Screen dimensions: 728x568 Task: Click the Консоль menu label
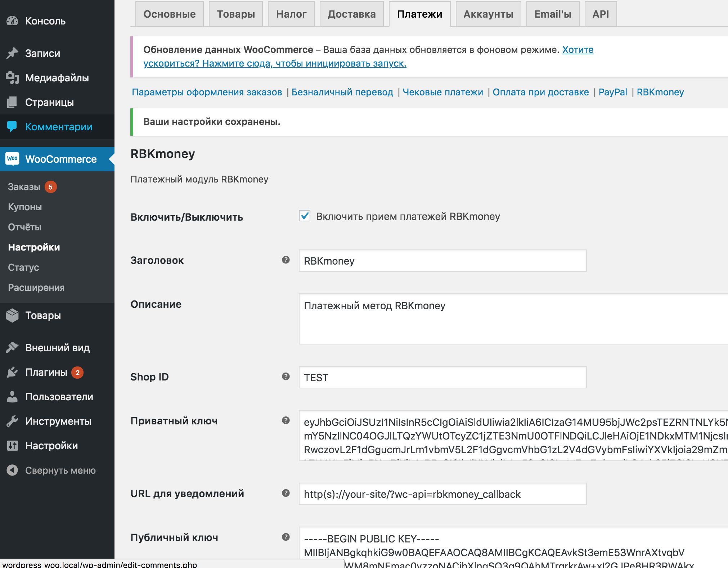45,21
